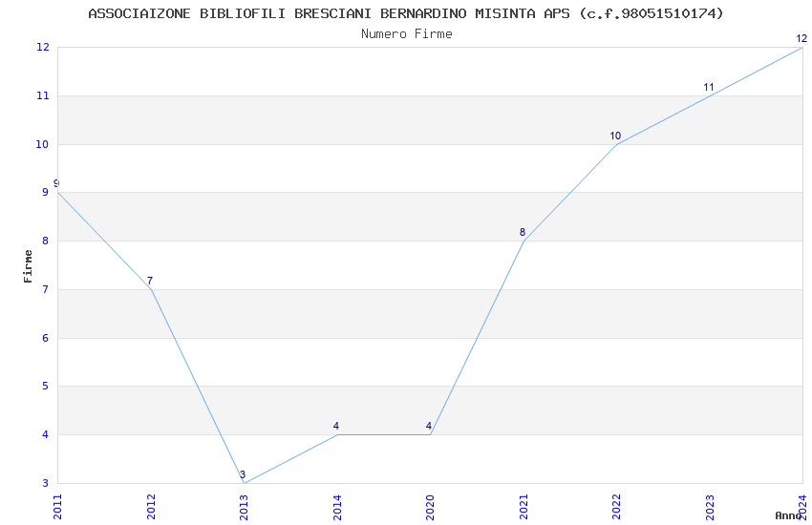Click the y-axis tick label 10
Viewport: 812px width, 525px height.
pos(42,144)
